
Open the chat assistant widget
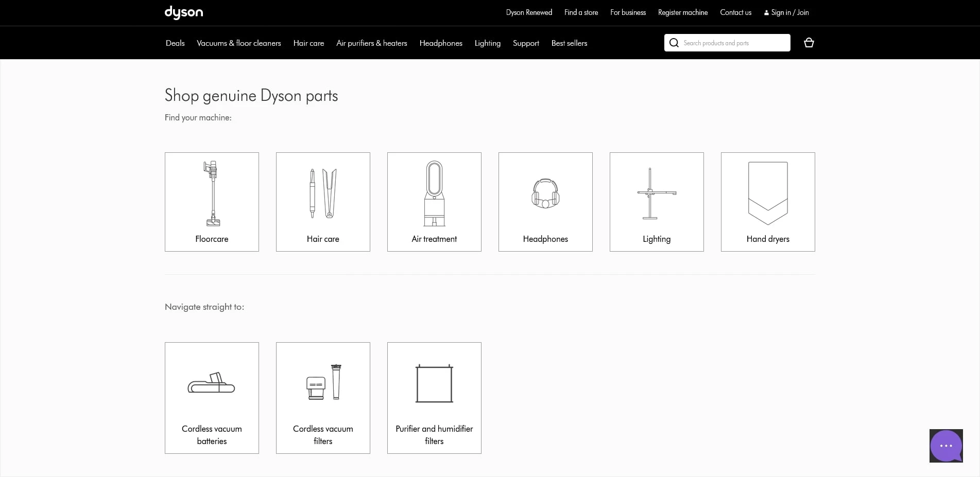click(945, 446)
